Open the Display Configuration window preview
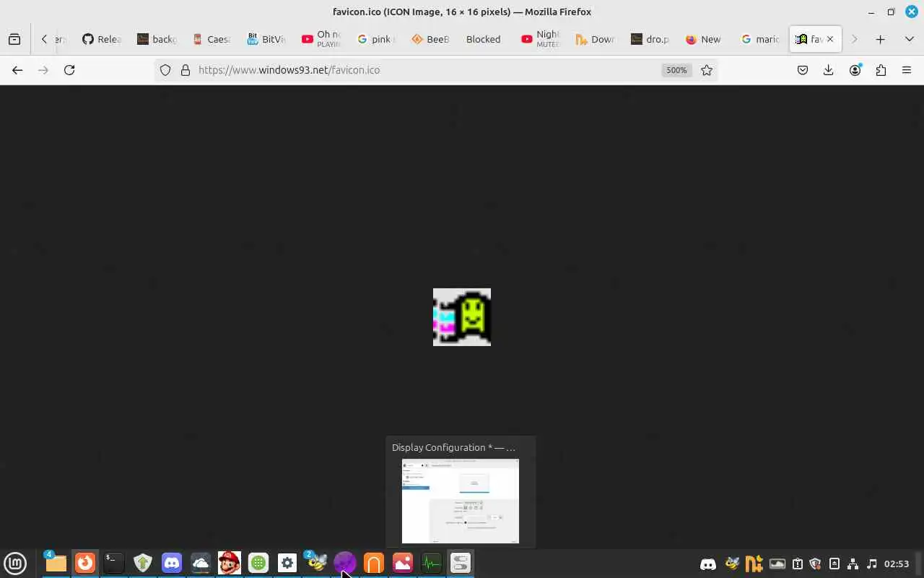This screenshot has height=578, width=924. click(461, 501)
